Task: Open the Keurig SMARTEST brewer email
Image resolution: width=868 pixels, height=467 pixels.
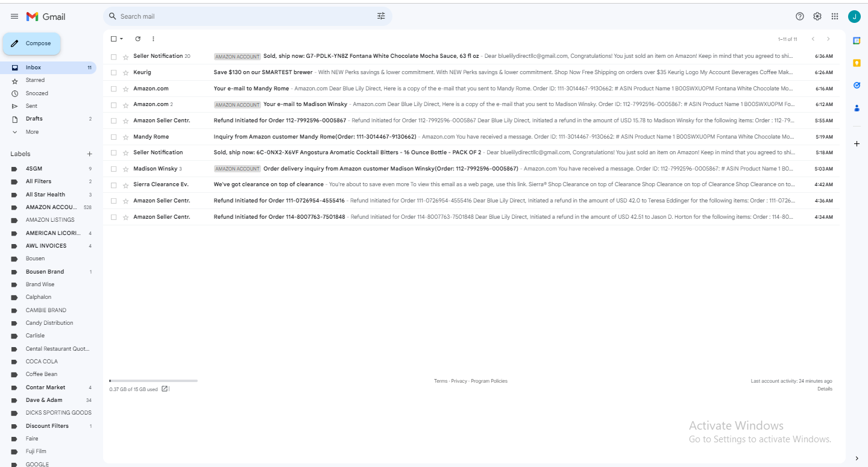Action: (471, 72)
